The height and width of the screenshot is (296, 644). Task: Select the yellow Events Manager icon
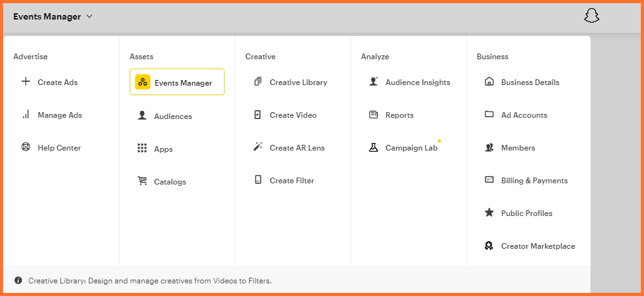pos(143,83)
